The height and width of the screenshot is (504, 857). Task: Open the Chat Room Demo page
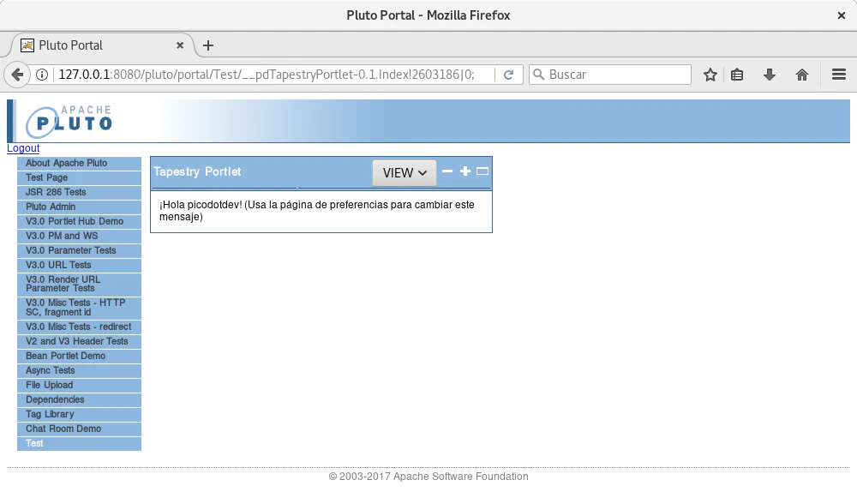[x=63, y=429]
